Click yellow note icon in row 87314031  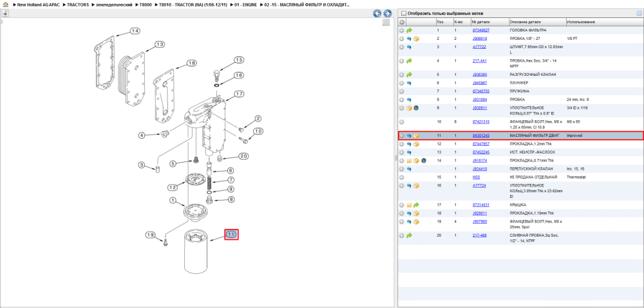[x=409, y=204]
